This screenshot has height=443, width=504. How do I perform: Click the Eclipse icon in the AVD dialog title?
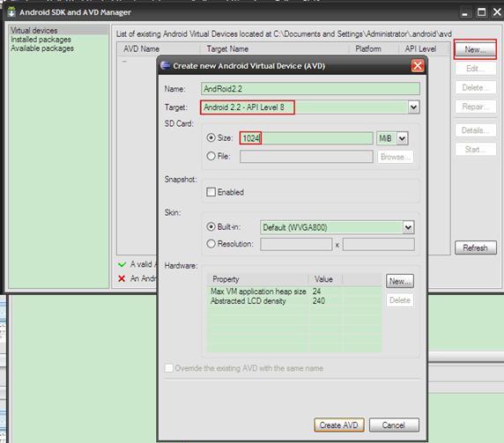166,65
